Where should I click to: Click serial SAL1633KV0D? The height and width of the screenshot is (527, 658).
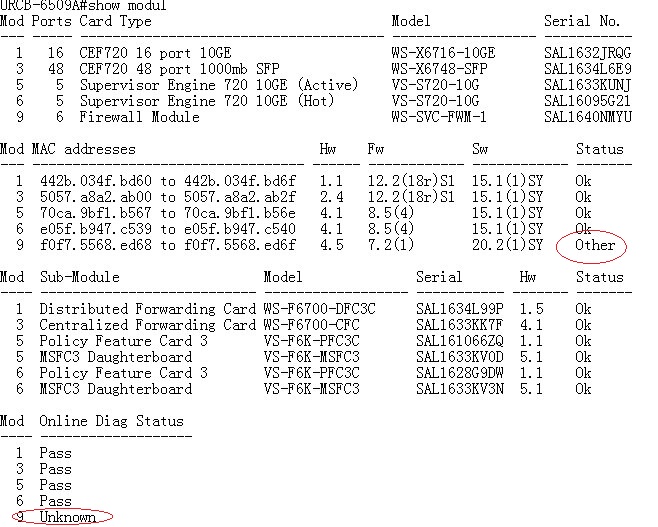(460, 357)
